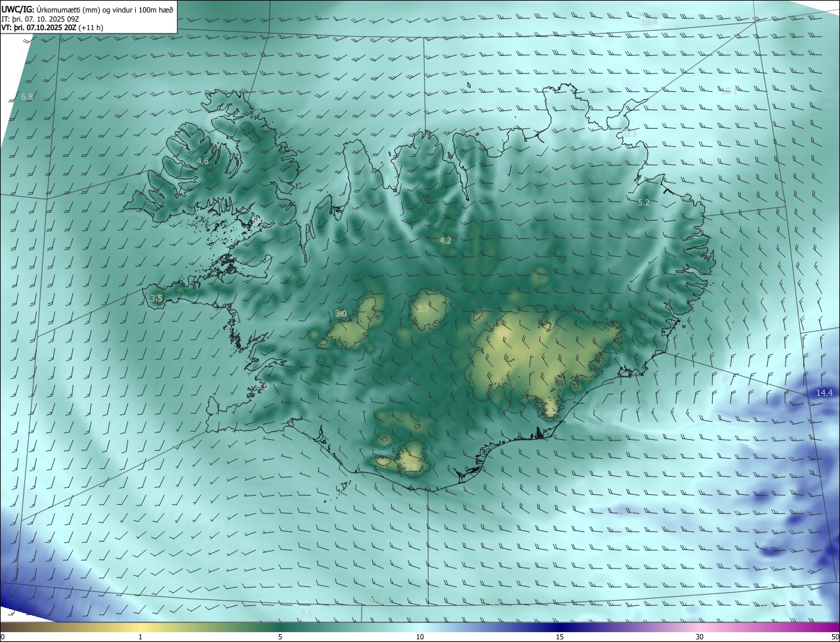Viewport: 840px width, 642px height.
Task: Click the colour scale tick labelled 30
Action: 700,637
